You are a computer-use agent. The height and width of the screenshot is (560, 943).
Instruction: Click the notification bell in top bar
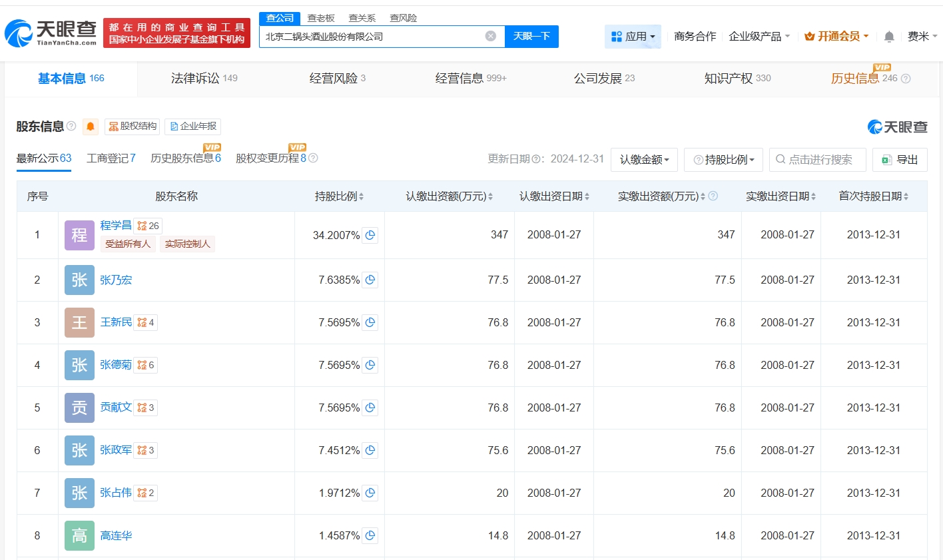pyautogui.click(x=889, y=37)
